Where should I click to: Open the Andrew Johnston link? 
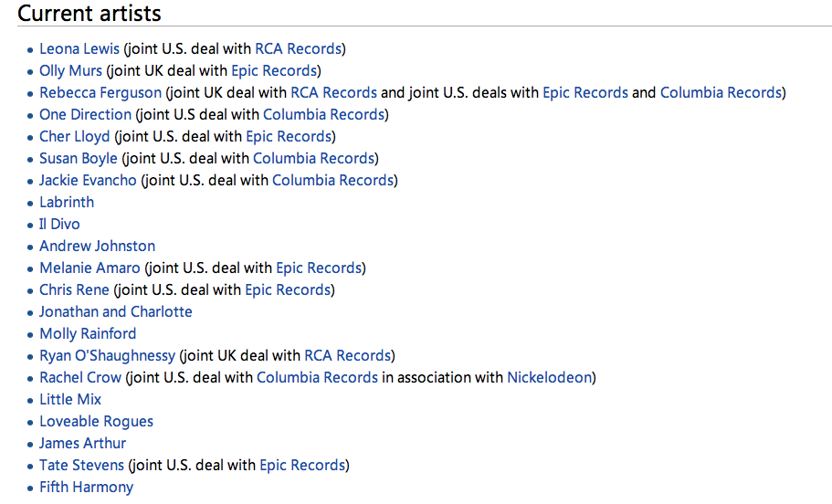click(x=98, y=247)
